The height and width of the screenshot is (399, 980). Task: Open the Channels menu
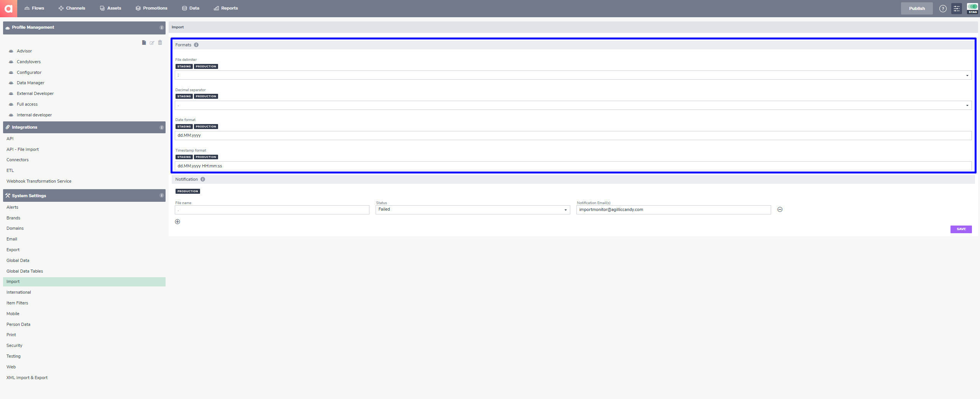click(x=72, y=8)
